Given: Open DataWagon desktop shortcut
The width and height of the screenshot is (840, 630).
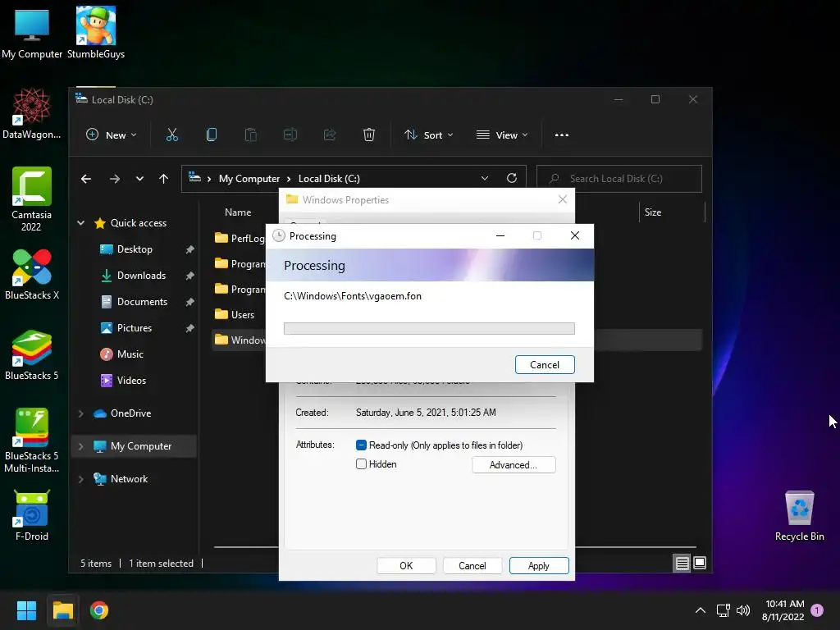Looking at the screenshot, I should [x=32, y=113].
